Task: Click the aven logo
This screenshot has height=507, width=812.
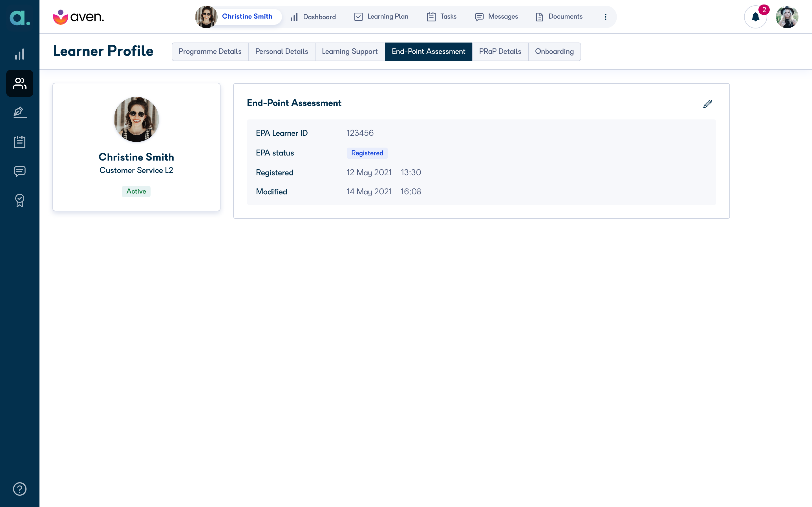Action: [78, 17]
